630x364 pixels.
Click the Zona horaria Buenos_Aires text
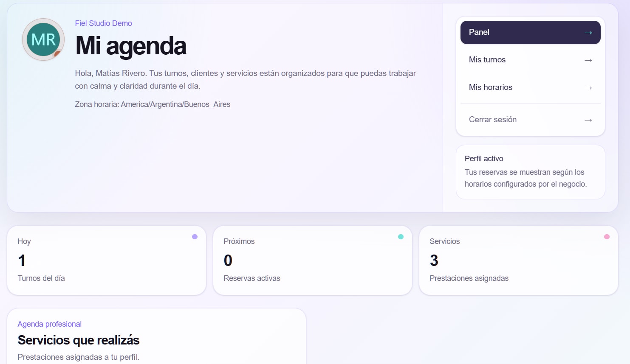pos(153,104)
